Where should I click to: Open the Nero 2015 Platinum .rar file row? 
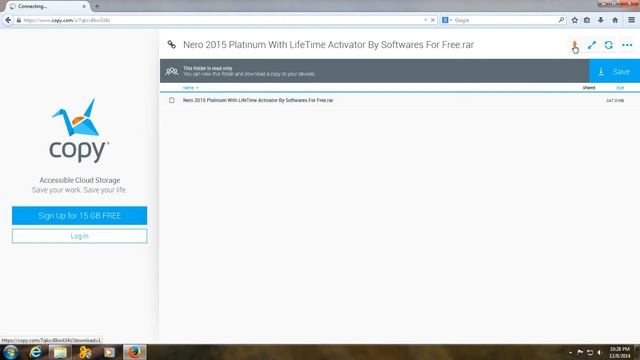click(x=400, y=100)
